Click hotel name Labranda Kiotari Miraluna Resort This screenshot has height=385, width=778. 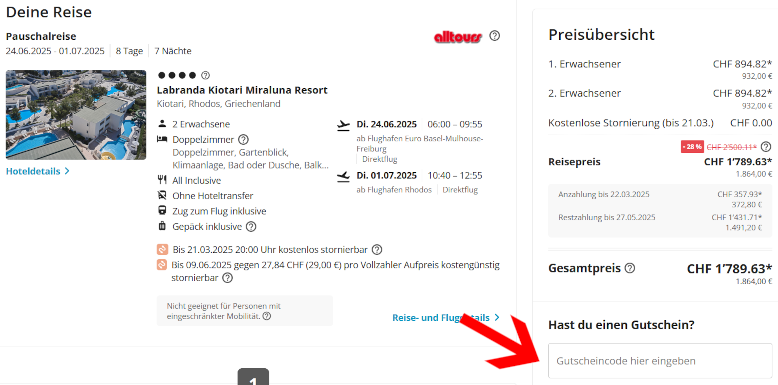(x=242, y=90)
